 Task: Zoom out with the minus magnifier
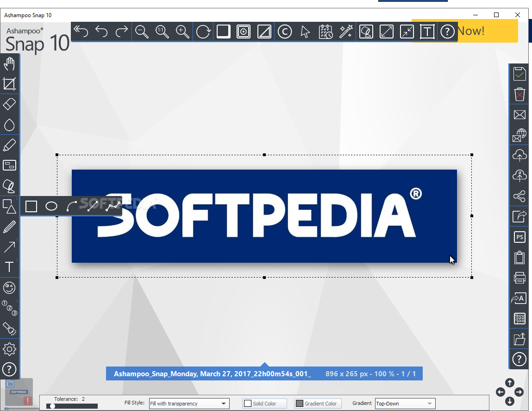142,32
